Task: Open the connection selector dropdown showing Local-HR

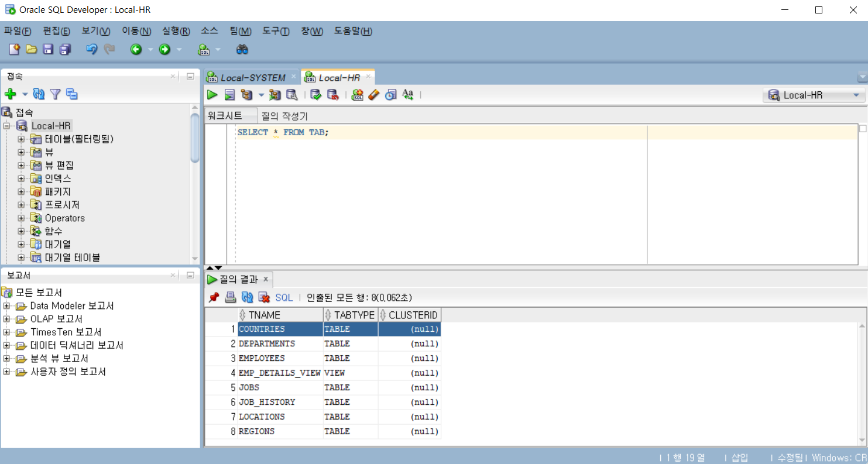Action: click(x=814, y=95)
